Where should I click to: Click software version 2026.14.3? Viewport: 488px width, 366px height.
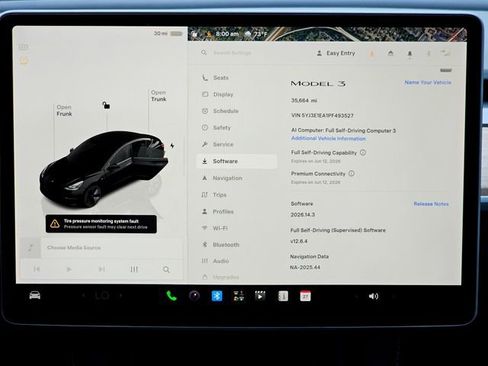click(303, 215)
